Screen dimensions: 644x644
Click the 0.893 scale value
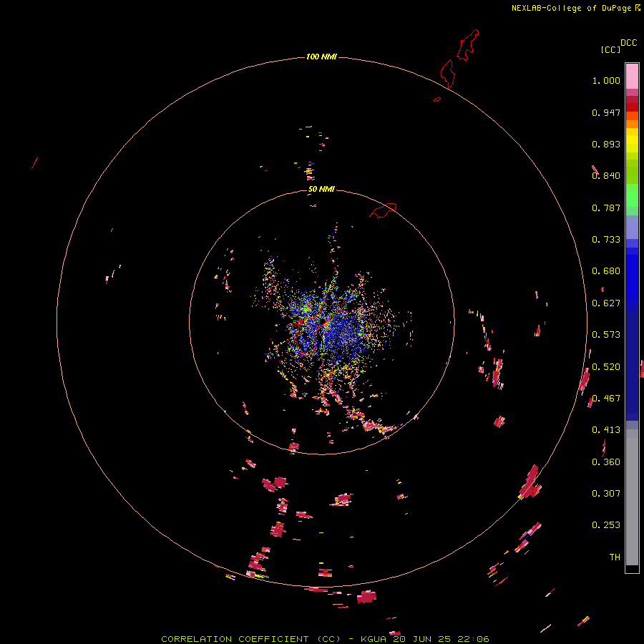[x=606, y=144]
